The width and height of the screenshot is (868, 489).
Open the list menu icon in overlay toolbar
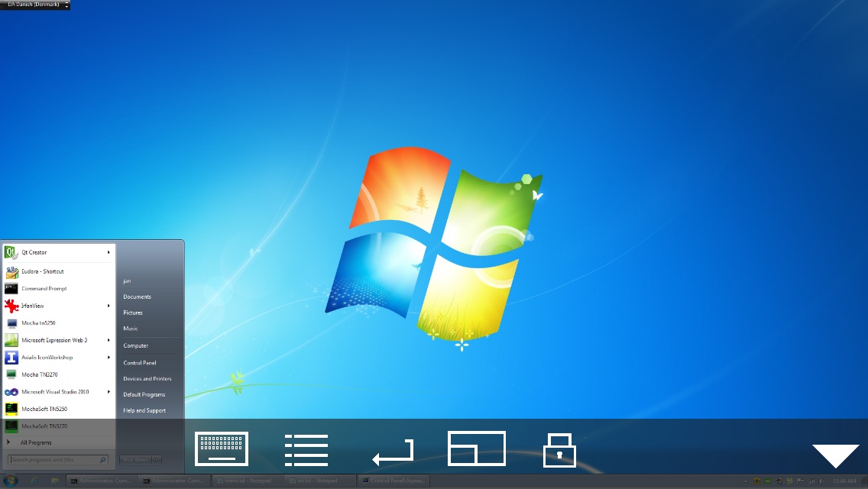coord(306,450)
